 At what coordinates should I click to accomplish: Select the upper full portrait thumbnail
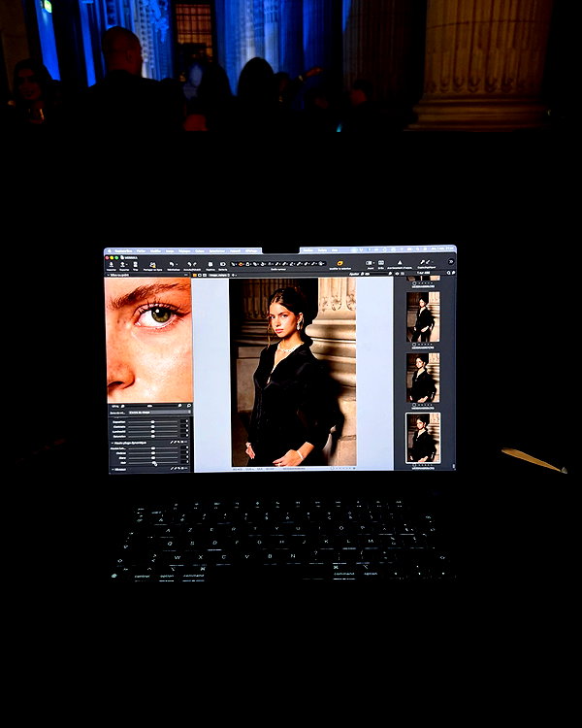point(423,316)
